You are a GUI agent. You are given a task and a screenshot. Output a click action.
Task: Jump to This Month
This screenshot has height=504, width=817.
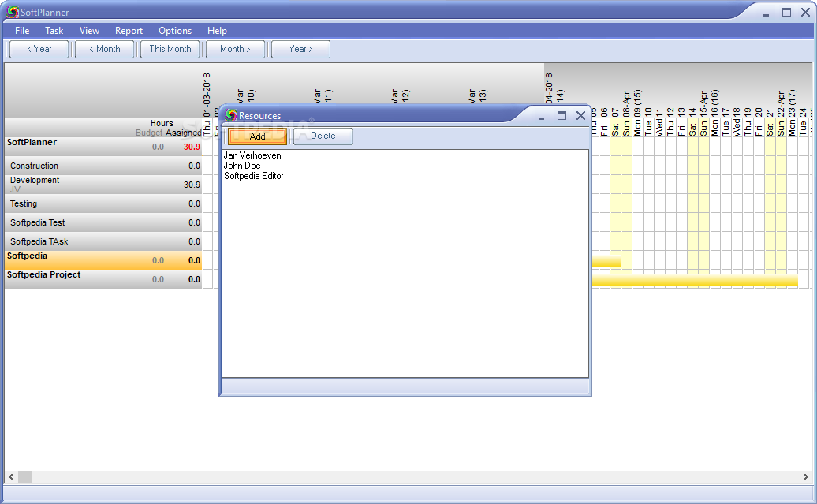tap(170, 49)
